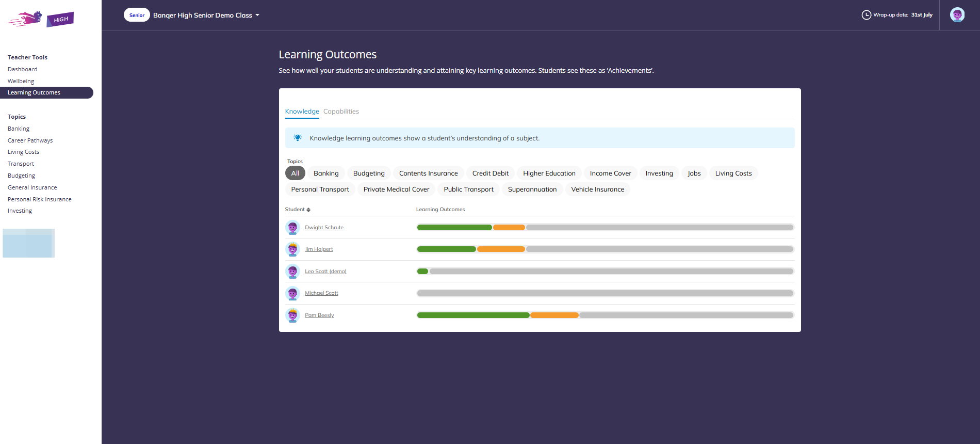Click Dwight Schrute's avatar icon

point(292,228)
